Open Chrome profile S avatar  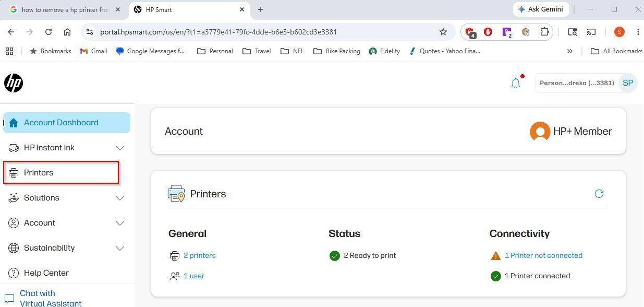pos(619,32)
